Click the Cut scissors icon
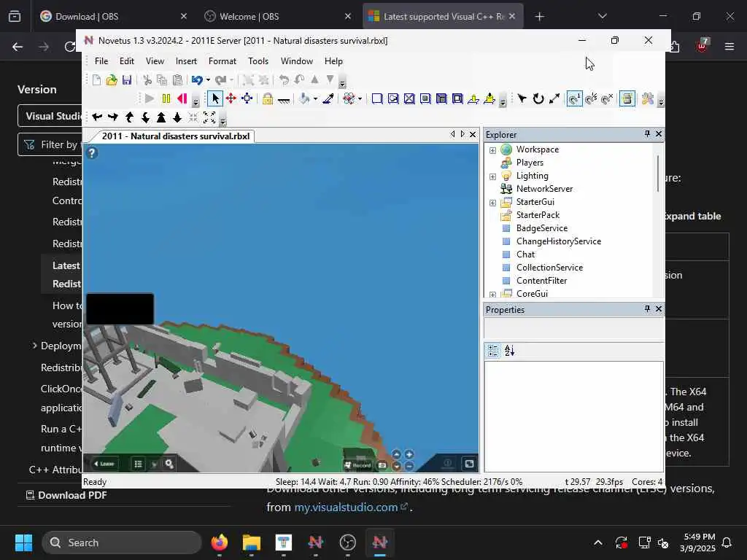The height and width of the screenshot is (560, 747). tap(147, 80)
